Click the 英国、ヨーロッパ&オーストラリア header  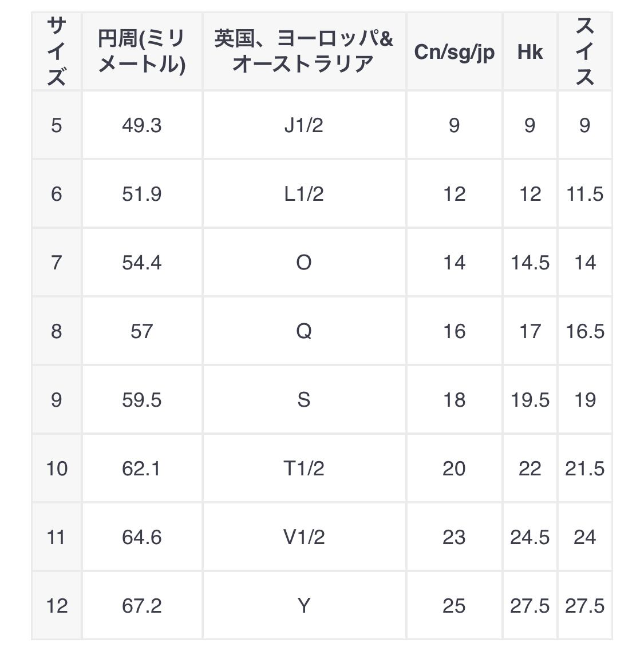pos(304,51)
